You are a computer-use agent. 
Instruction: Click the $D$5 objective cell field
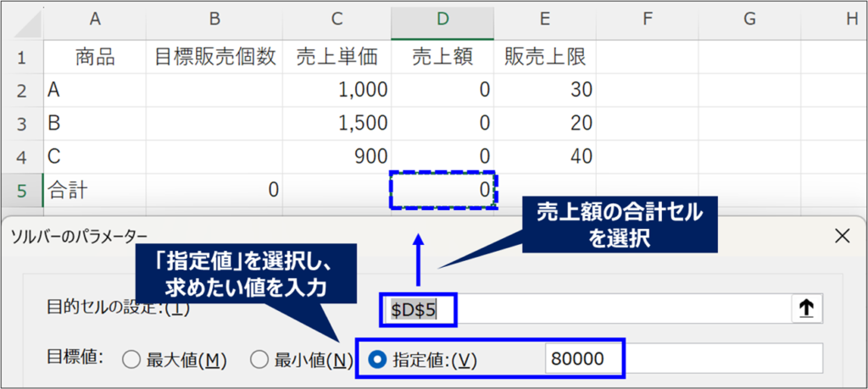click(x=585, y=310)
